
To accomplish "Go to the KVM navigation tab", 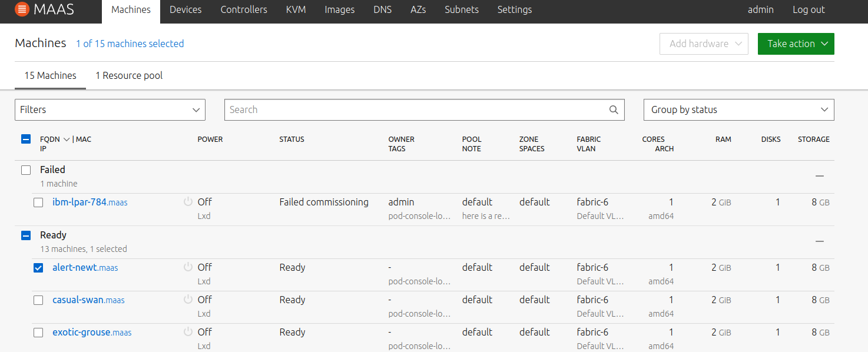I will pyautogui.click(x=296, y=9).
